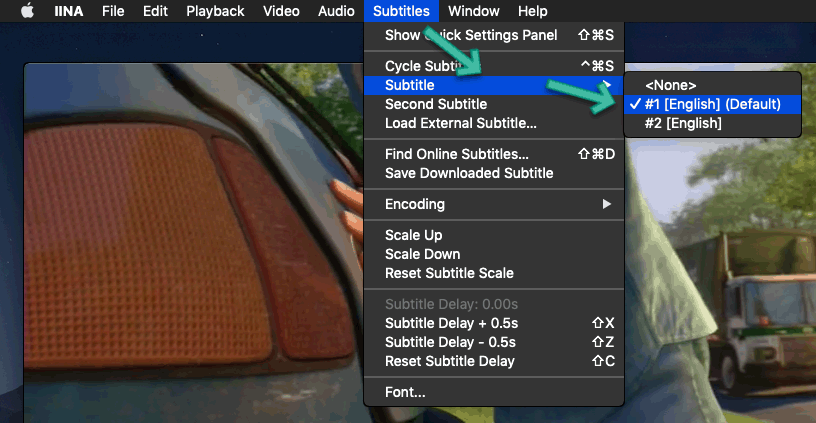
Task: Open the Apple menu icon
Action: (28, 11)
